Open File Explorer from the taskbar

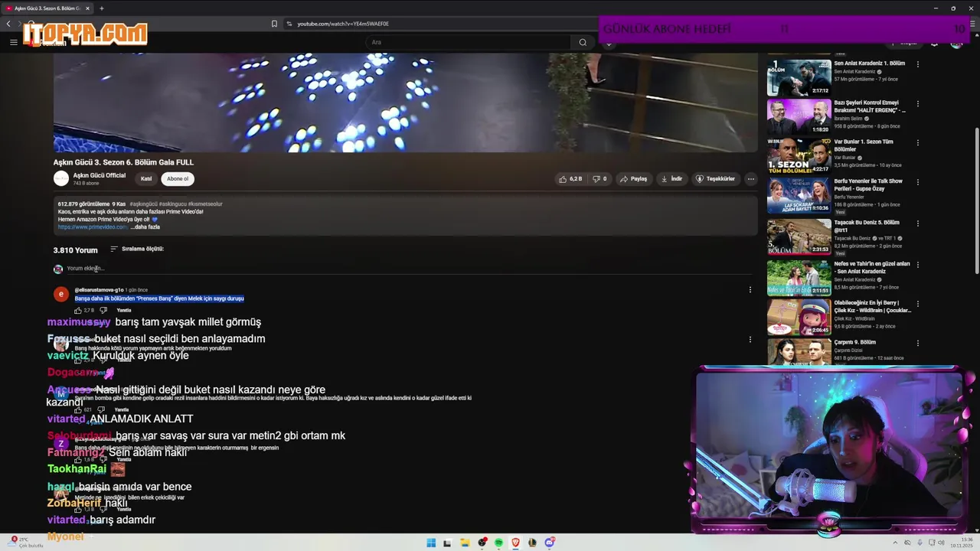465,543
